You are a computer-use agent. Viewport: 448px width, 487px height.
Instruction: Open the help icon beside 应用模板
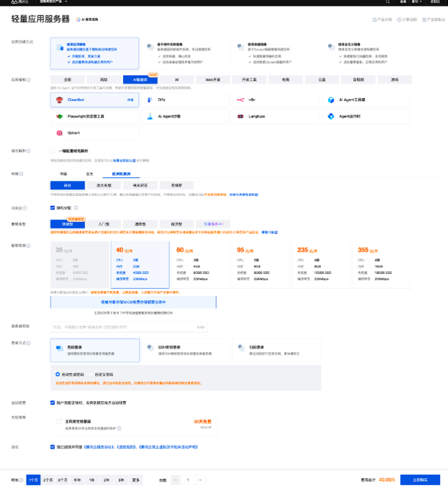coord(29,80)
